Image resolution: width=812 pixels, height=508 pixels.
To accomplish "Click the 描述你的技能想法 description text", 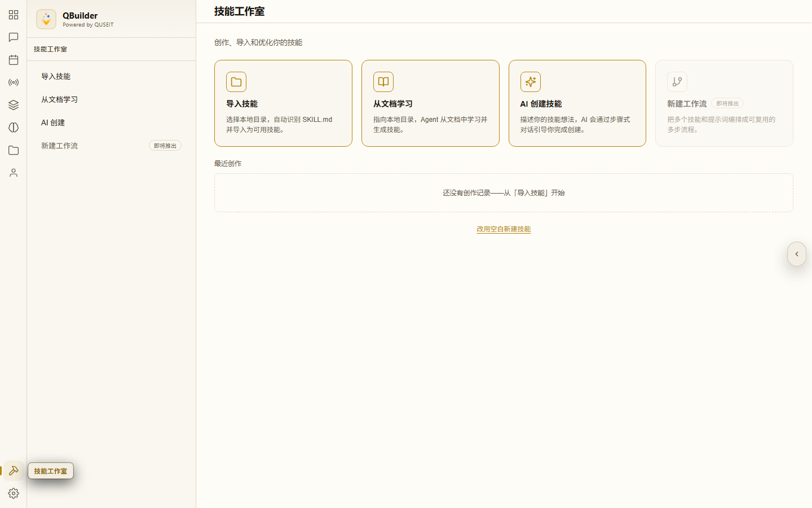I will (x=575, y=125).
